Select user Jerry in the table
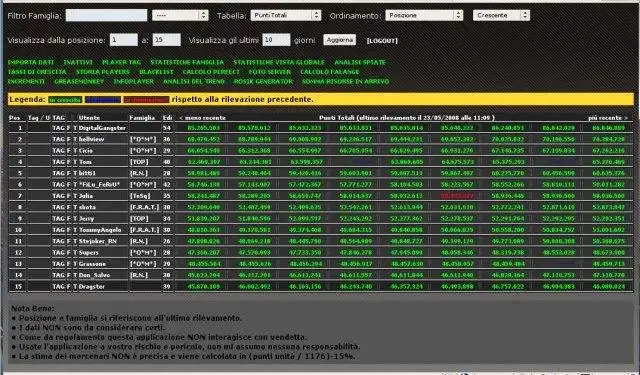The image size is (640, 375). pyautogui.click(x=86, y=218)
